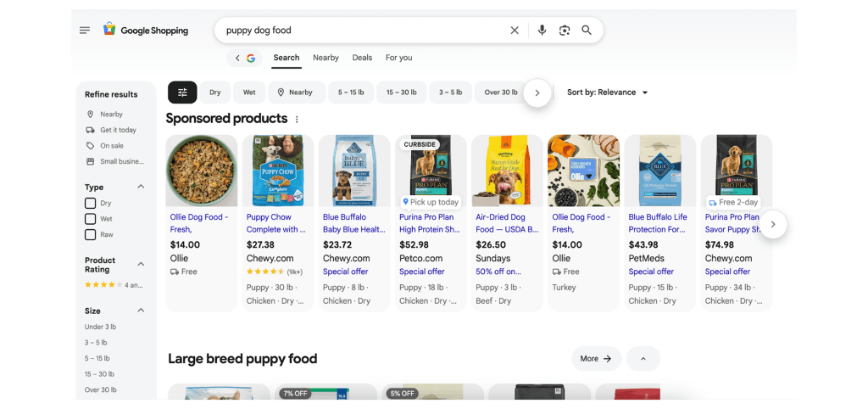868x409 pixels.
Task: Switch to the For you tab
Action: [x=398, y=58]
